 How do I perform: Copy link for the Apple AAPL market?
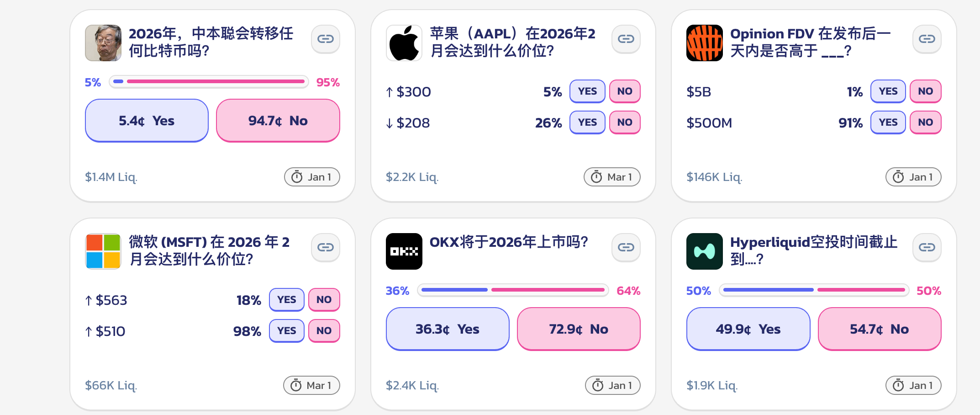(x=626, y=39)
